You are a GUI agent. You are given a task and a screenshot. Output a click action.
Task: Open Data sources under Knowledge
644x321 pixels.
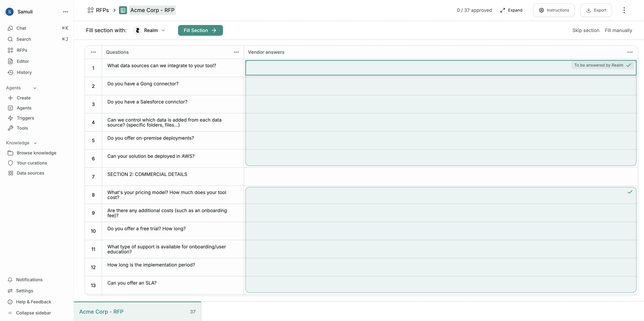pyautogui.click(x=30, y=173)
